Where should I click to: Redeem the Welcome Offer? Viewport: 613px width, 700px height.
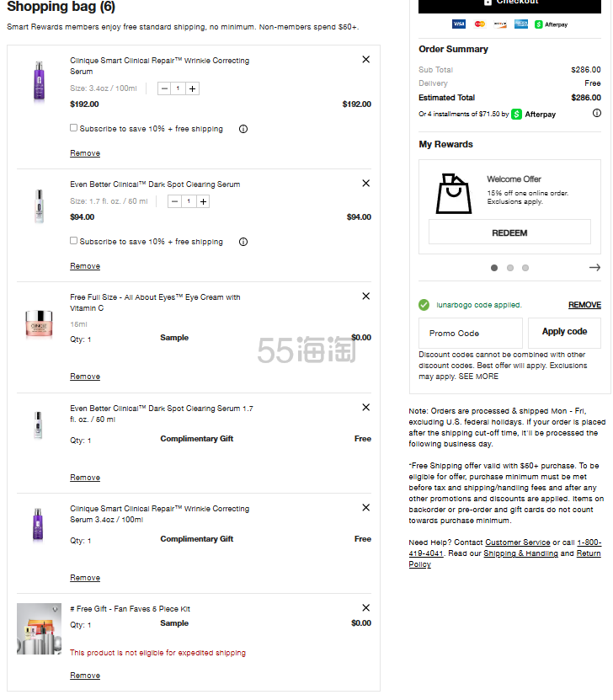pos(509,232)
